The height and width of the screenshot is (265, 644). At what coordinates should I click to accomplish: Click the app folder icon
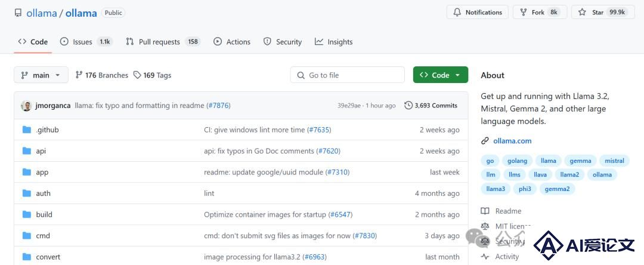[27, 172]
